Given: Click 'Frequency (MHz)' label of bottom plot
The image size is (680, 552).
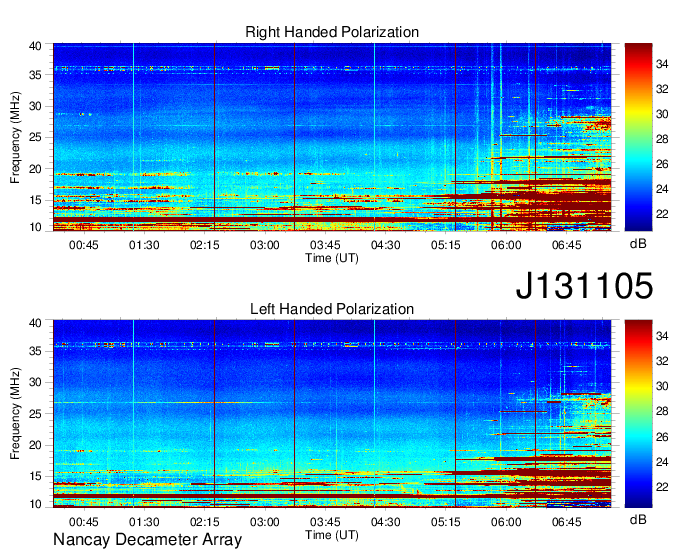Looking at the screenshot, I should click(x=15, y=414).
